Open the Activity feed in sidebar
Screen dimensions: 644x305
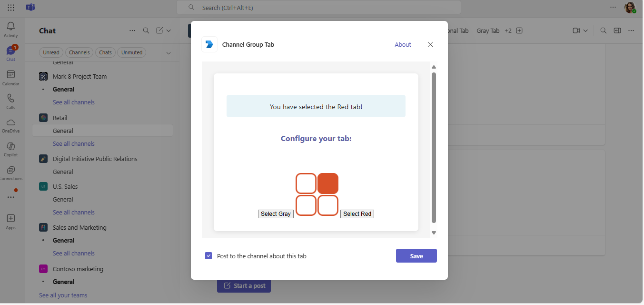10,30
